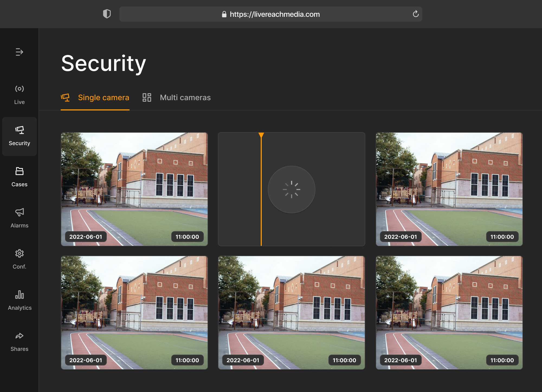Open the Cases folder icon
Screen dimensions: 542x392
point(19,171)
